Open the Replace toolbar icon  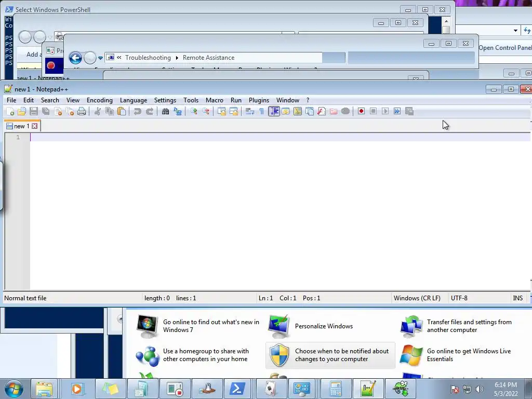coord(178,111)
